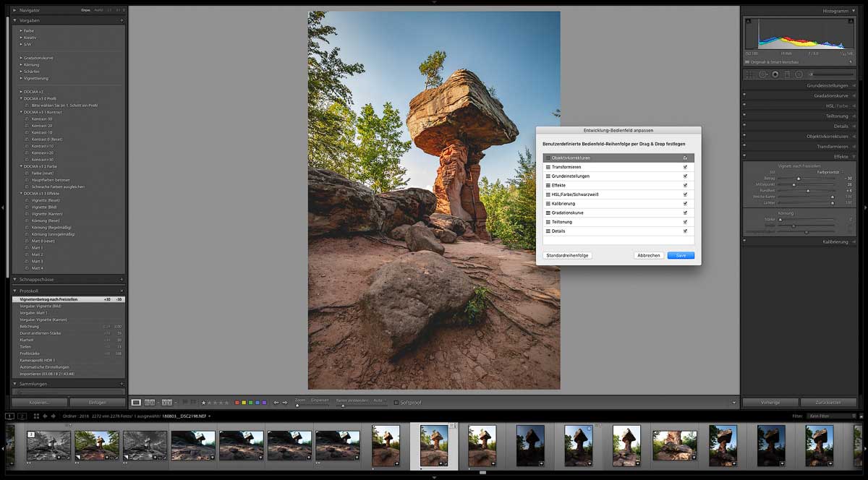Select history entry Vorgabe: Matt 1

pos(35,313)
